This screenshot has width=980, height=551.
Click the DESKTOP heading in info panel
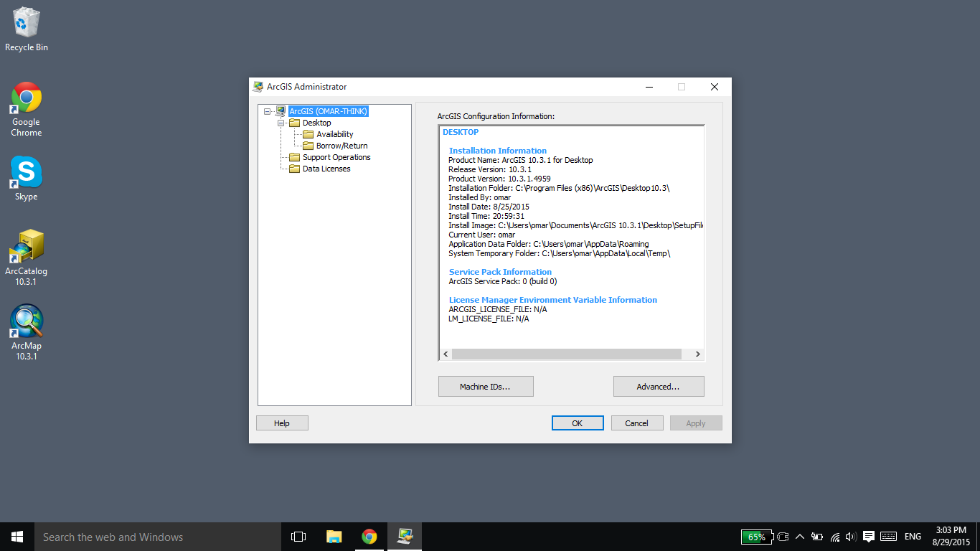click(x=461, y=132)
